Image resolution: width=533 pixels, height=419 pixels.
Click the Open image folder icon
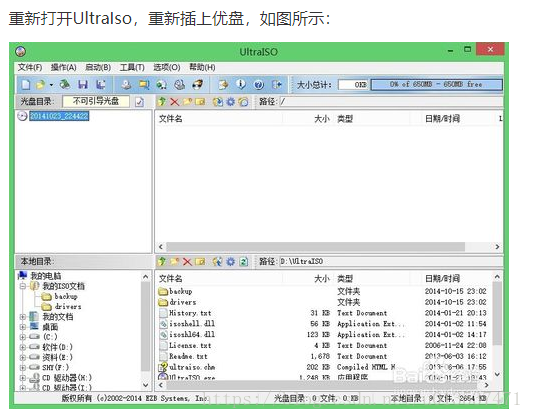(x=40, y=84)
